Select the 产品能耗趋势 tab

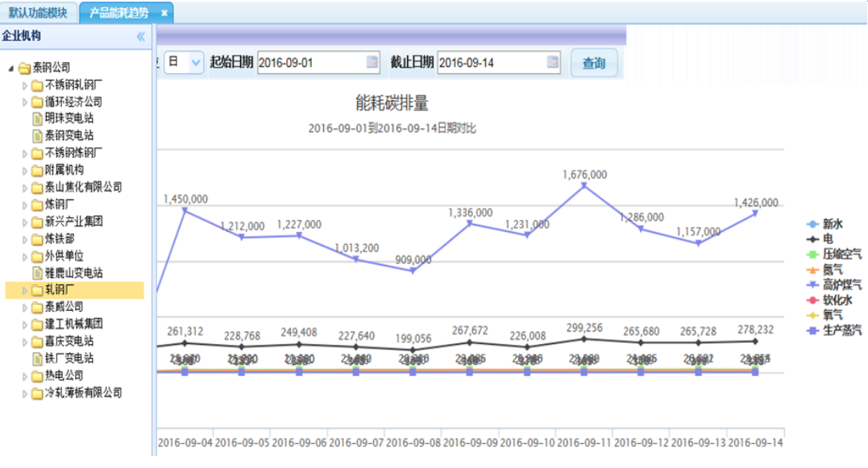point(118,13)
